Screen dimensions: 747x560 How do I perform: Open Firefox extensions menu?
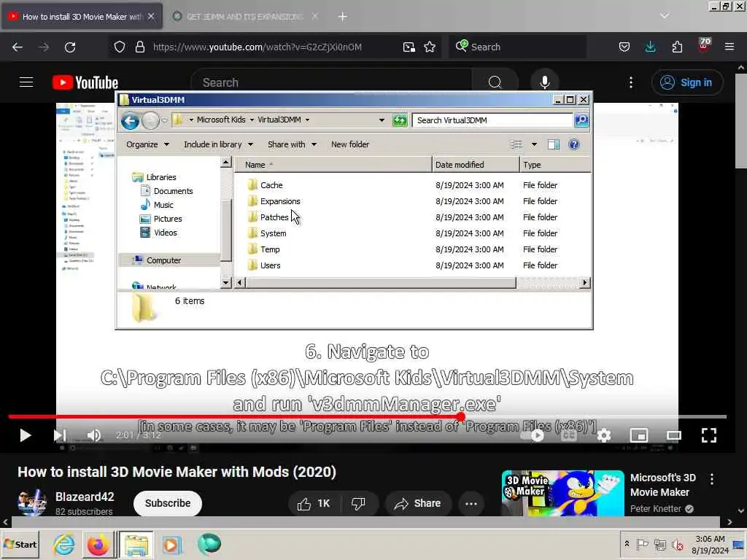[x=677, y=47]
